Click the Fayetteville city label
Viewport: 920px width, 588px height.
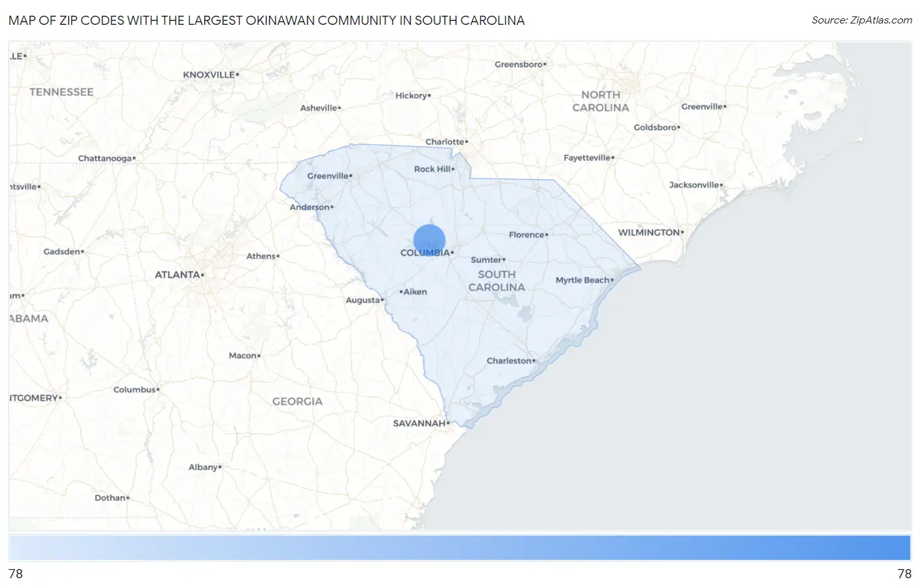[x=587, y=158]
